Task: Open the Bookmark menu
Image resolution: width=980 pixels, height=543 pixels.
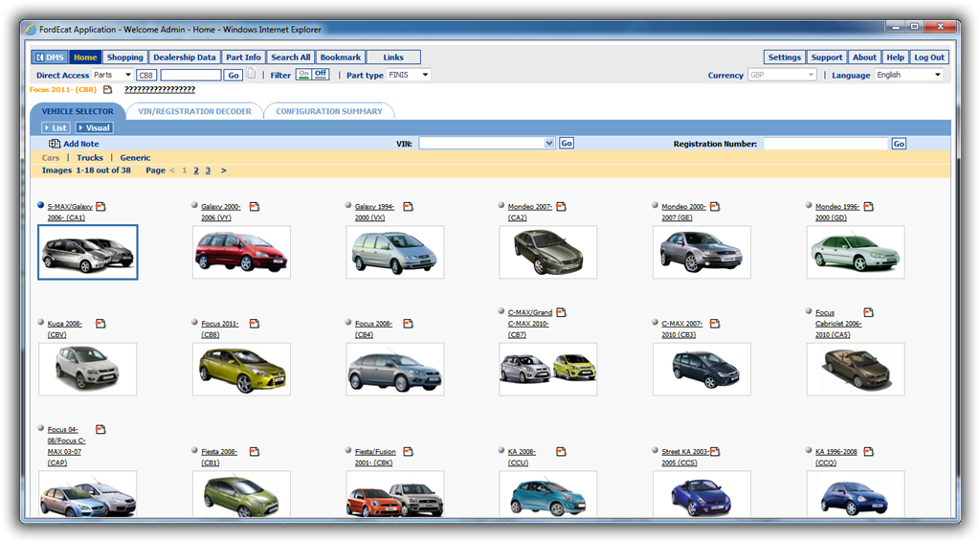Action: click(340, 57)
